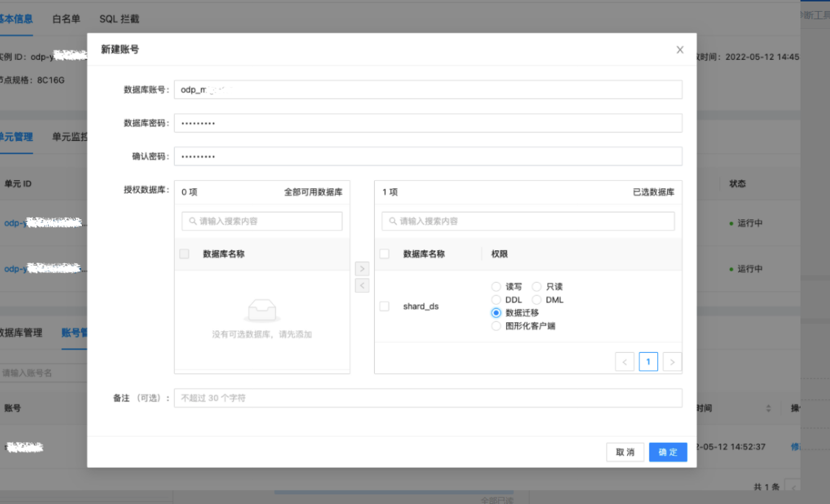
Task: Click the 确定 confirm button
Action: (668, 452)
